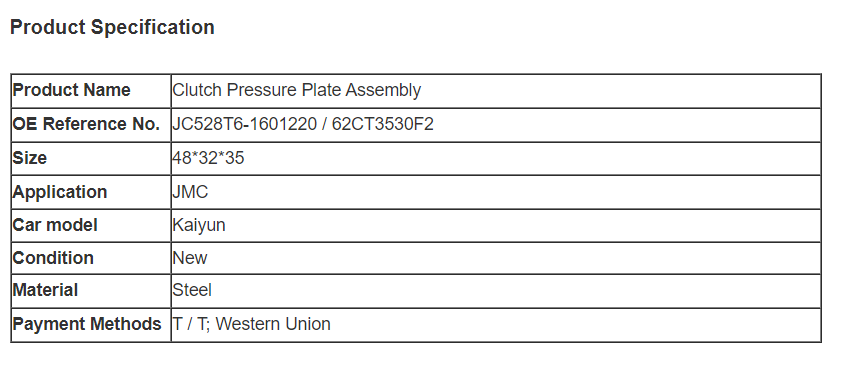Click the 48*32*35 size value
The image size is (863, 369).
(x=208, y=158)
